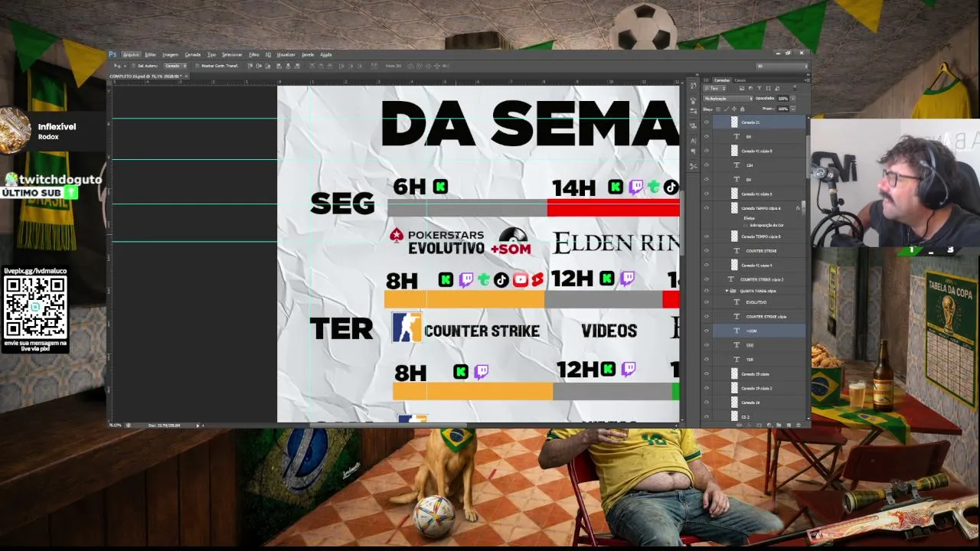The height and width of the screenshot is (551, 980).
Task: Open the Multiplicação blend mode dropdown
Action: click(x=728, y=98)
